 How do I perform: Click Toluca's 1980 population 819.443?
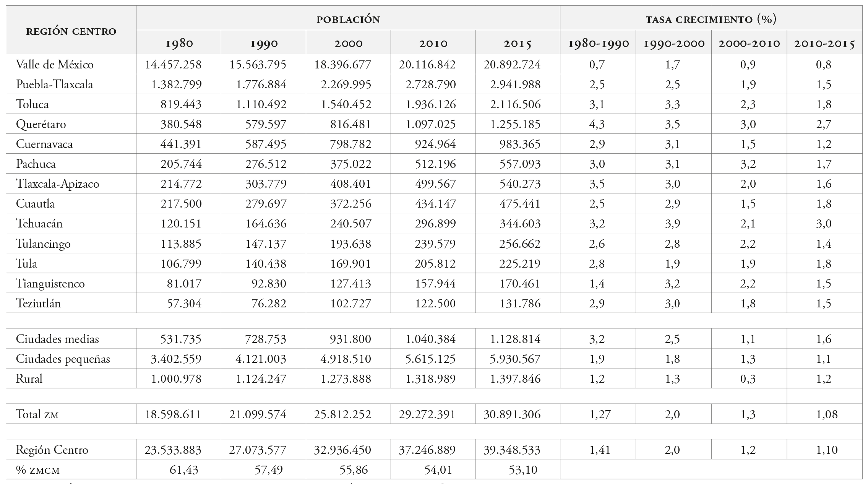[182, 104]
